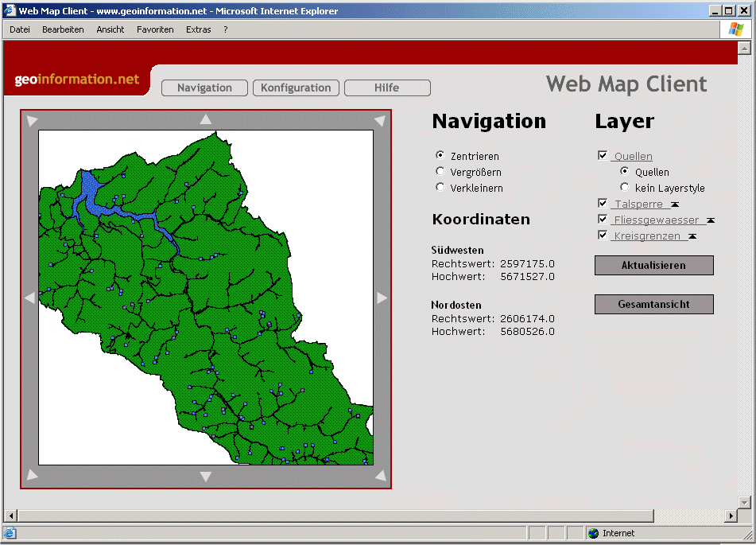Click the Gesamtansicht button
756x545 pixels.
[653, 305]
